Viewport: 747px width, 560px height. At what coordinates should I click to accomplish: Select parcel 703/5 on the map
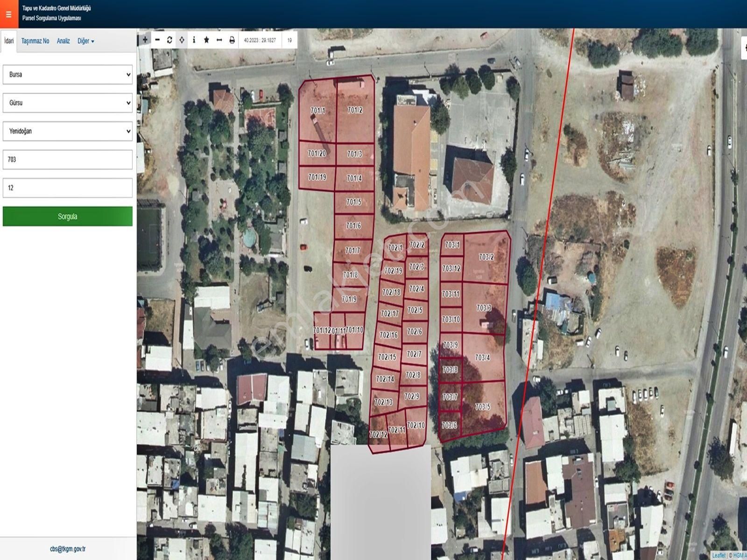coord(482,406)
